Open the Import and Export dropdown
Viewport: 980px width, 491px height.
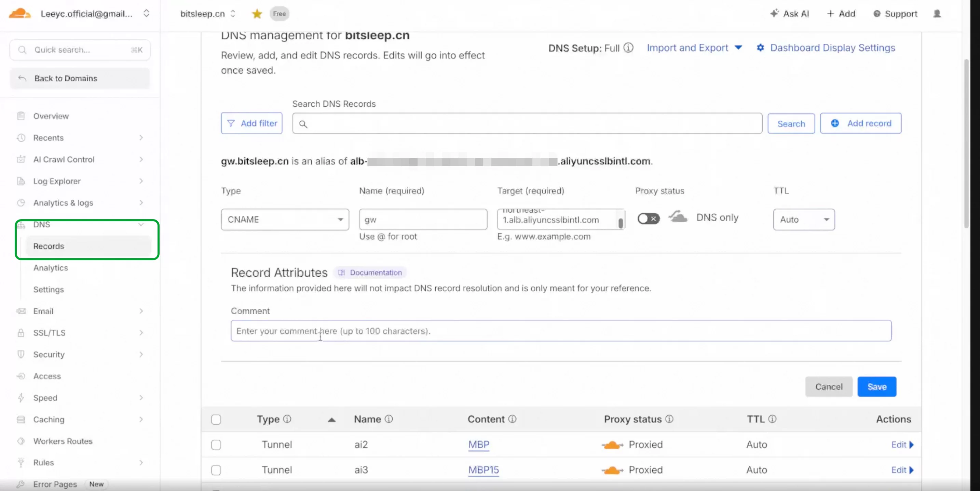pos(694,48)
